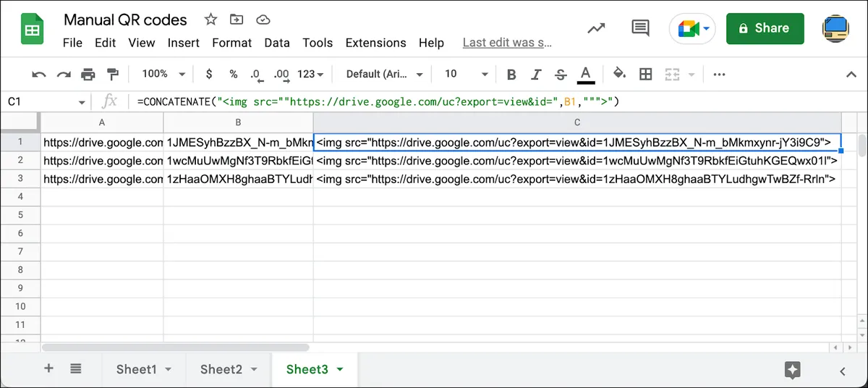Screen dimensions: 868x388
Task: Switch to the Sheet2 tab
Action: coord(221,369)
